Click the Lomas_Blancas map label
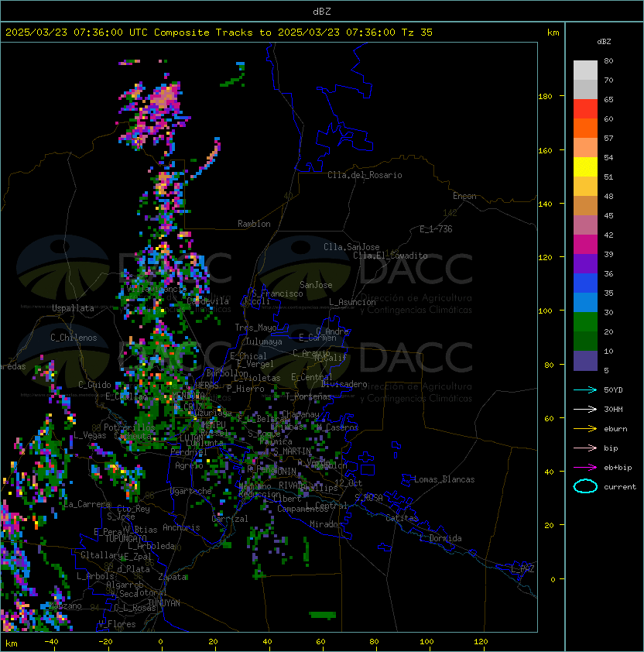 pos(444,479)
